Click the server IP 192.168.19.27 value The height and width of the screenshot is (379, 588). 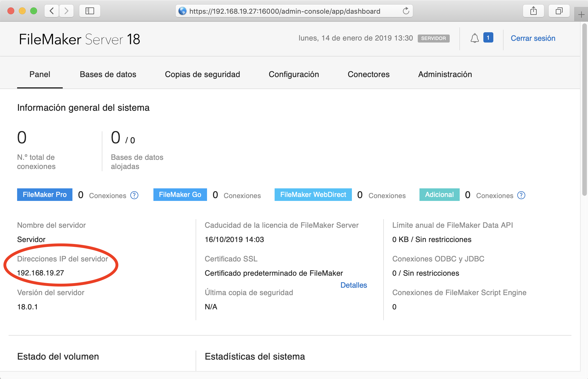(x=40, y=273)
